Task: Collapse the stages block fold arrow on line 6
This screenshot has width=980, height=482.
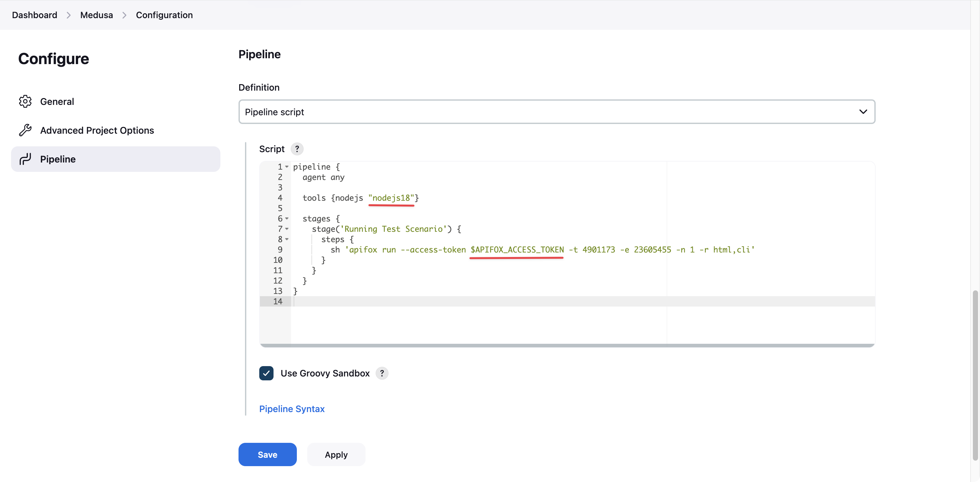Action: coord(287,219)
